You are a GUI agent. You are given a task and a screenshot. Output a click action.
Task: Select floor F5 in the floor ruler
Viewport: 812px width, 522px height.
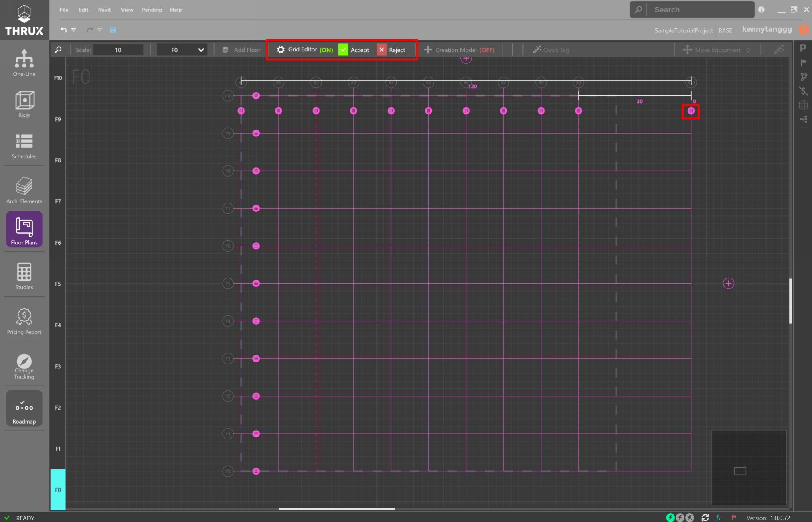coord(58,284)
